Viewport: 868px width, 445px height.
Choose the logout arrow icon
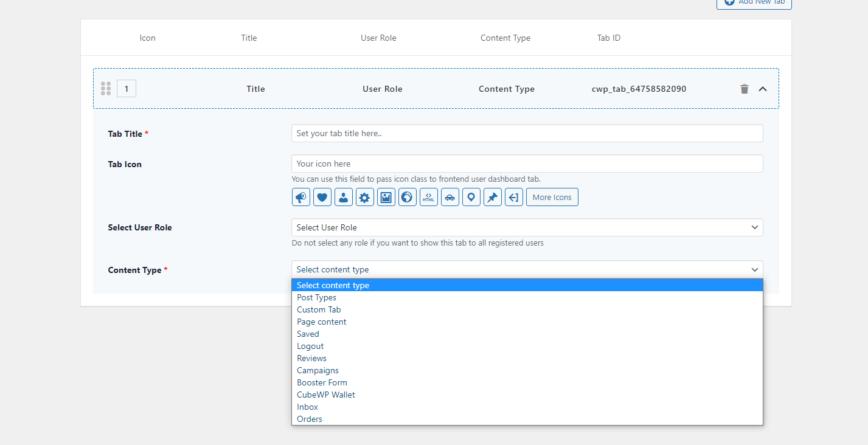(x=514, y=197)
